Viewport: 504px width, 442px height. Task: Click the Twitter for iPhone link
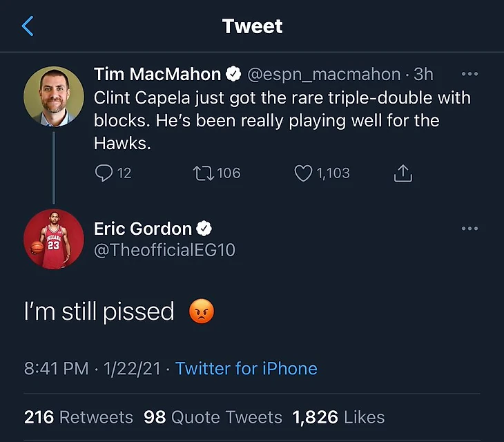coord(246,368)
